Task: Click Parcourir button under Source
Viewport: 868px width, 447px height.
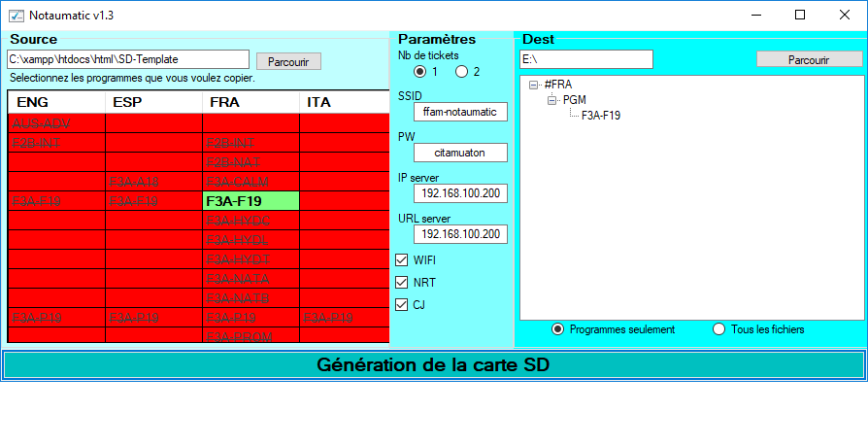Action: (x=288, y=61)
